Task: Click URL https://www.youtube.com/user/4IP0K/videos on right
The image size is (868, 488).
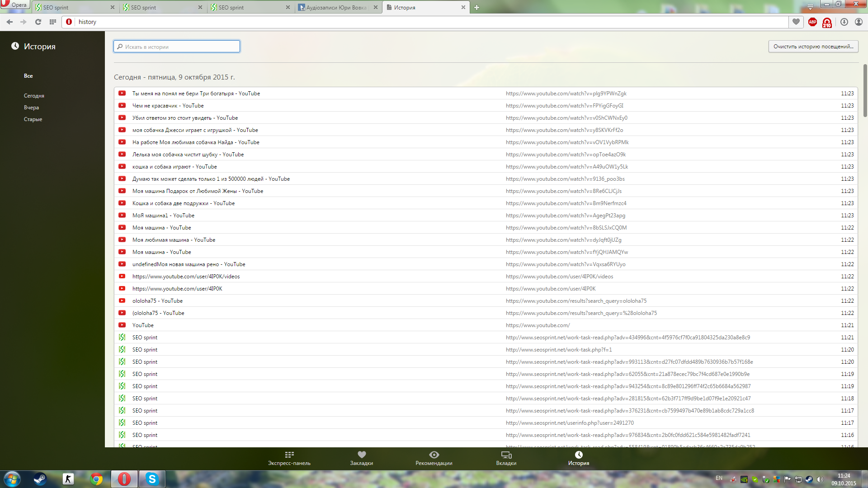Action: 560,277
